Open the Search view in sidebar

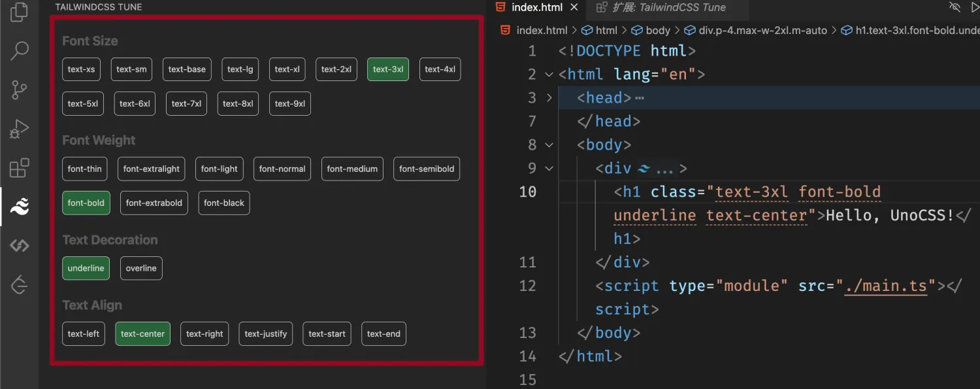point(20,51)
